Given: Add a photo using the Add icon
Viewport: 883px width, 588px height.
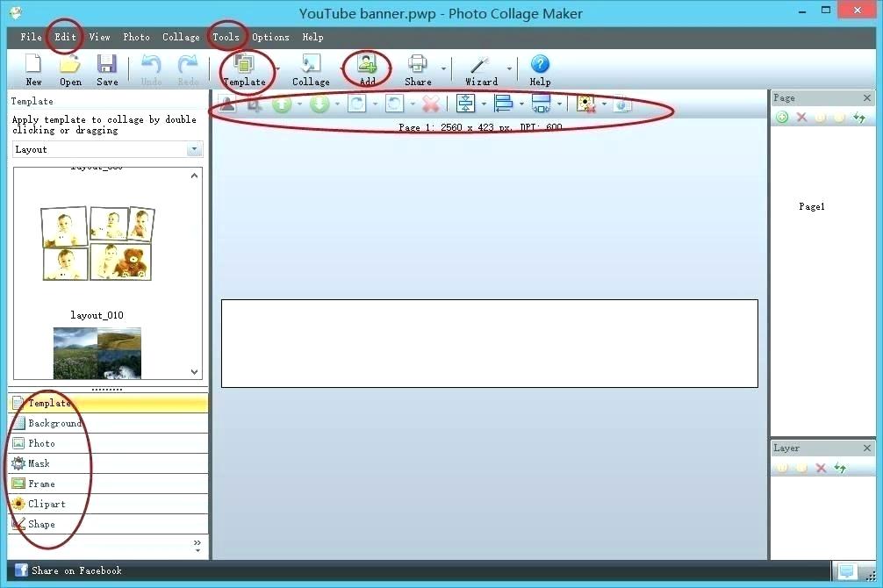Looking at the screenshot, I should [x=367, y=64].
